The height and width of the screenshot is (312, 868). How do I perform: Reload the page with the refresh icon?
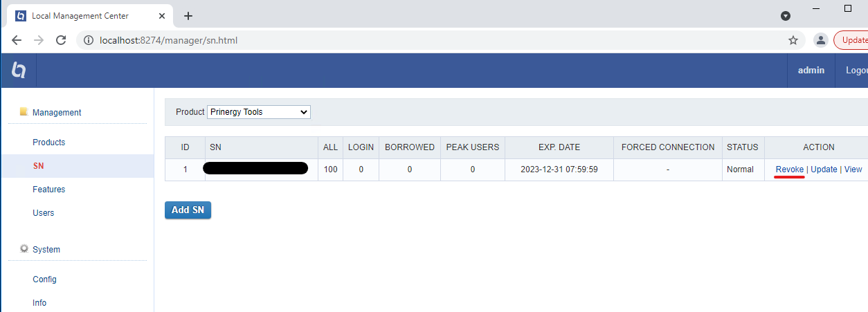click(61, 40)
